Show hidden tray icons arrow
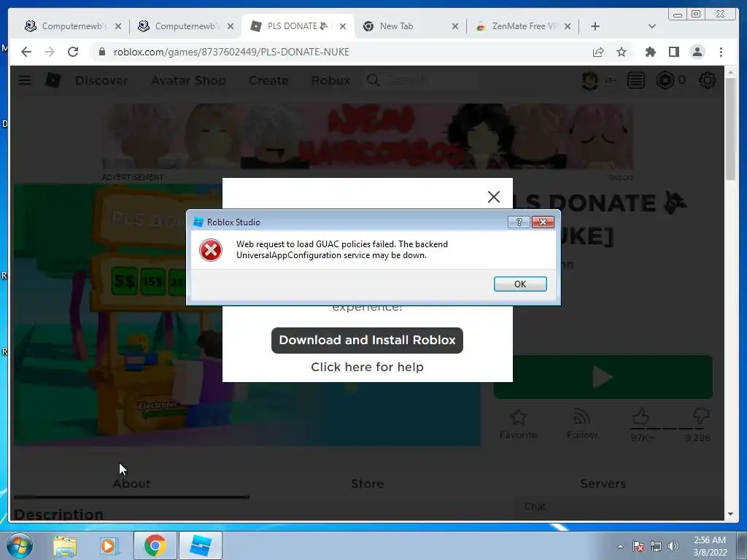This screenshot has height=560, width=747. point(620,546)
